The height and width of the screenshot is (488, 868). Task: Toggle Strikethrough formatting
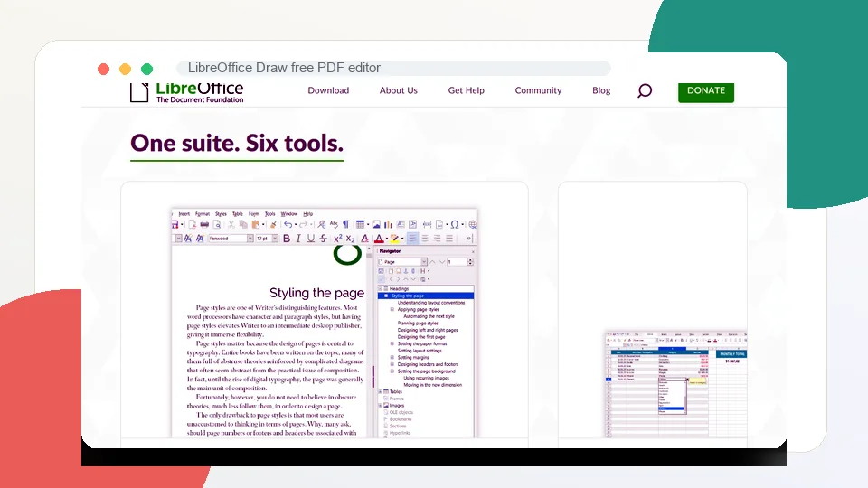click(x=324, y=239)
